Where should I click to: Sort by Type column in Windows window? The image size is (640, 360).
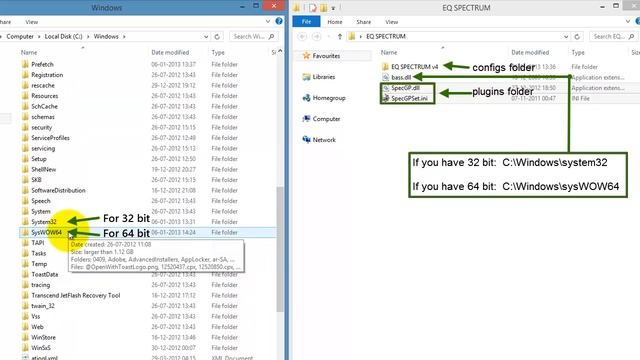(x=218, y=52)
